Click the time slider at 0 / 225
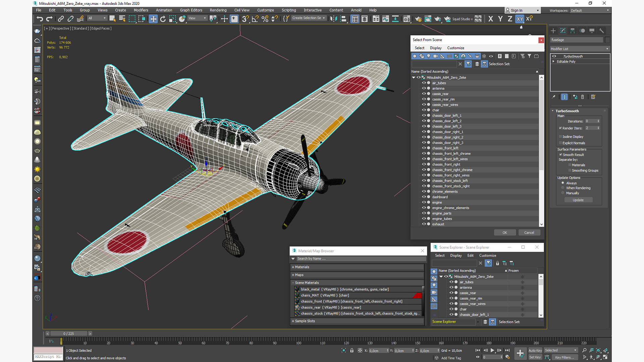This screenshot has height=362, width=644. coord(69,334)
